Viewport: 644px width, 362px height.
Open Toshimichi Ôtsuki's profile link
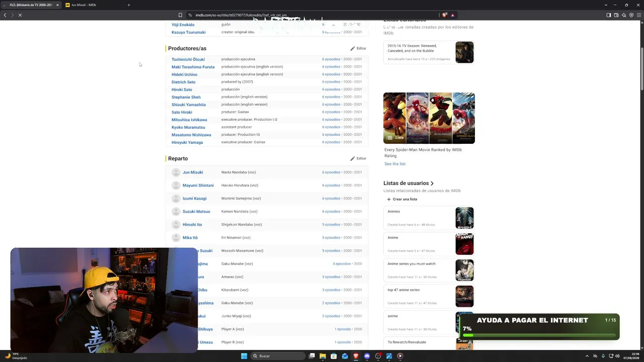pos(188,59)
